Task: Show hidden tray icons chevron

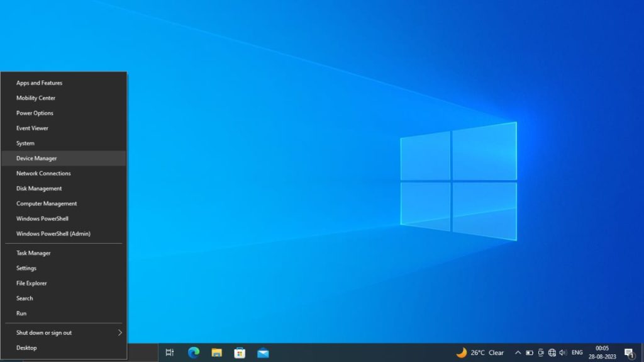Action: (518, 353)
